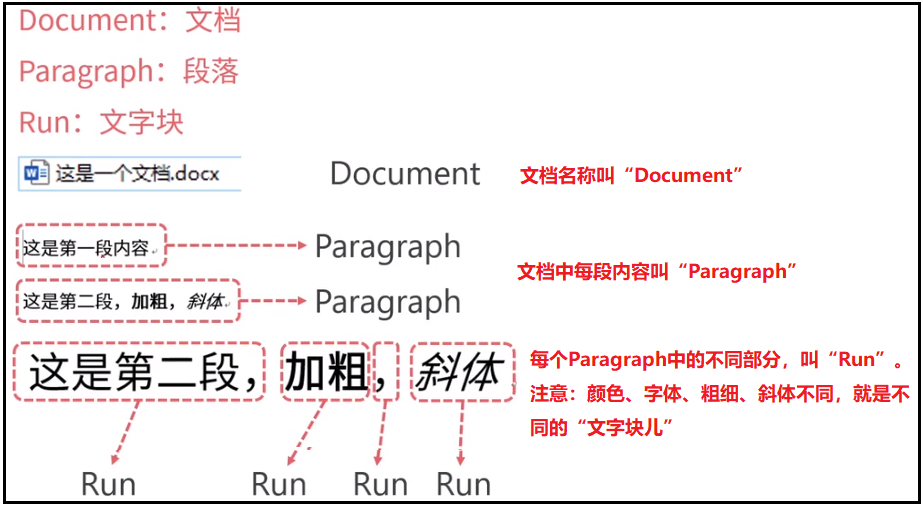Click the red line starting 每个Paragraph中的不同部分
Image resolution: width=923 pixels, height=506 pixels.
tap(716, 359)
